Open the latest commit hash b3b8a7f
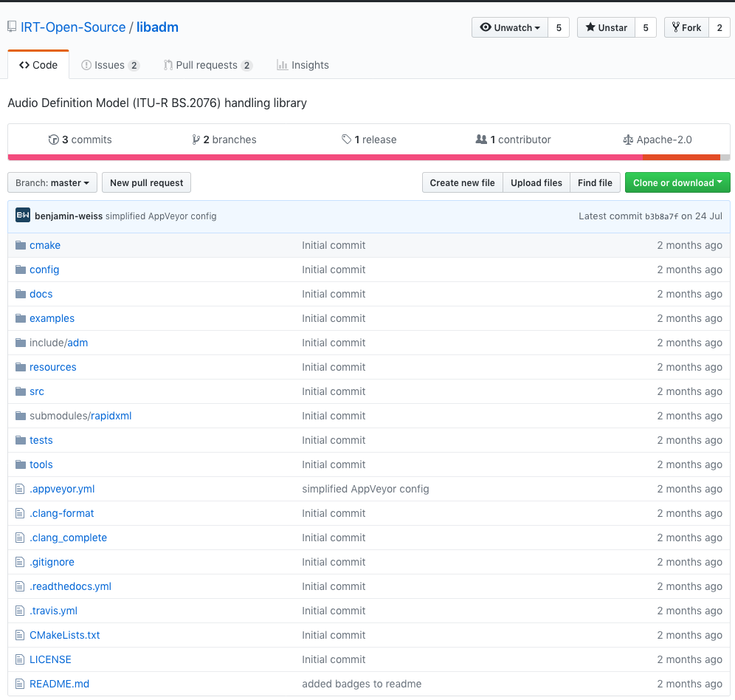 point(661,216)
